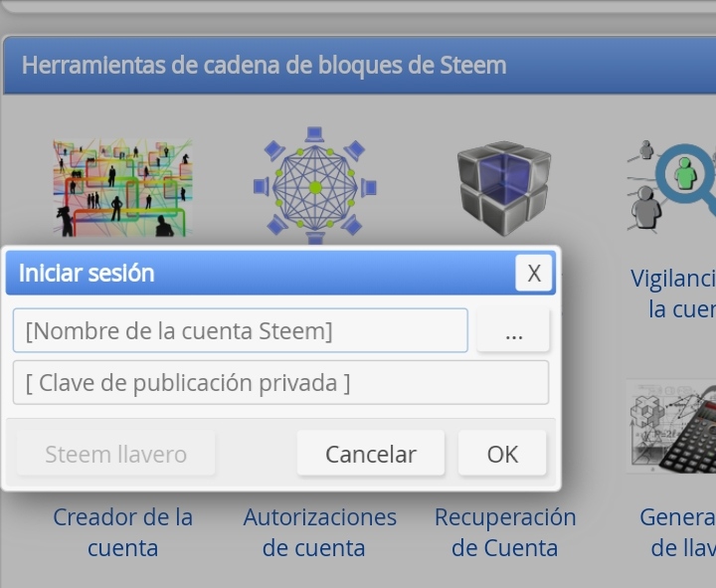Focus the Nombre de la cuenta Steem field

241,330
